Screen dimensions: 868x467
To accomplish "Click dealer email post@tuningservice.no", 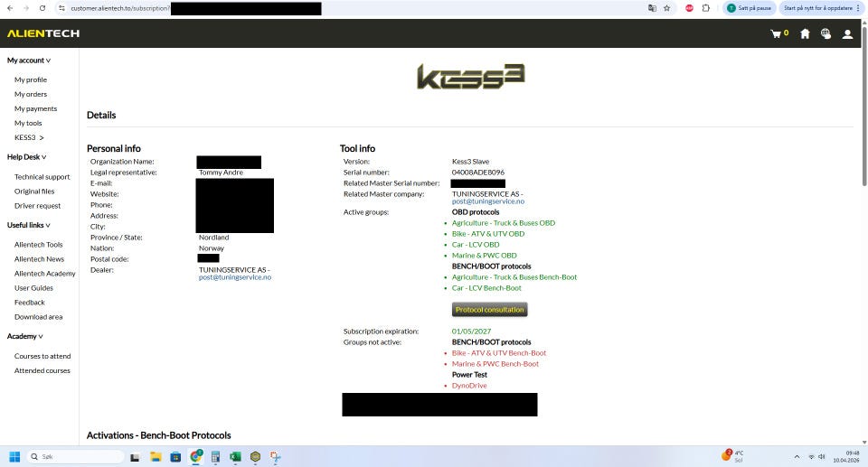I will (235, 277).
